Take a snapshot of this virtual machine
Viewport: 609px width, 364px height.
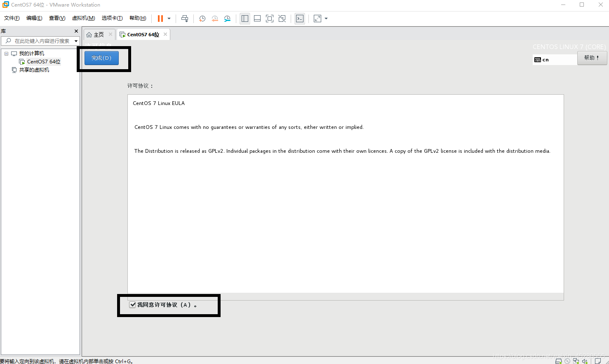tap(202, 19)
